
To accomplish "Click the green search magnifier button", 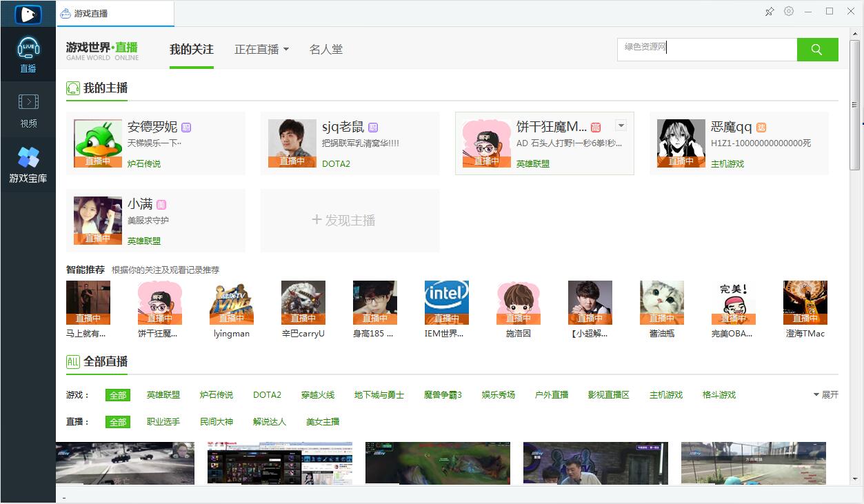I will tap(816, 50).
